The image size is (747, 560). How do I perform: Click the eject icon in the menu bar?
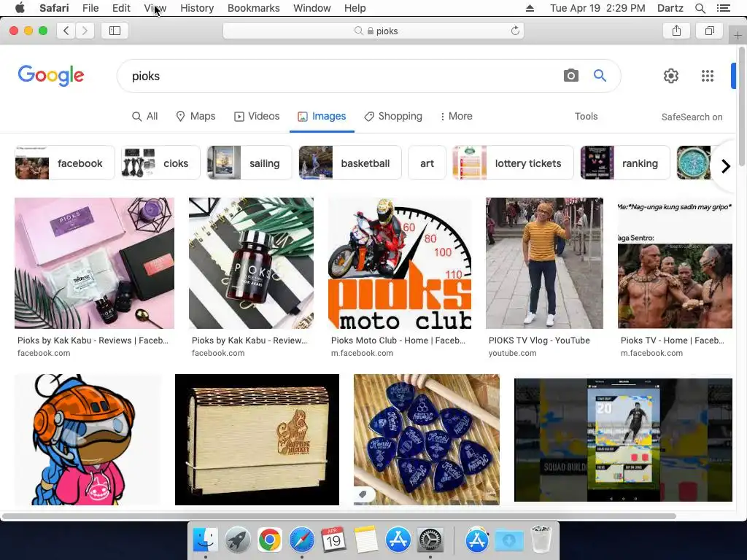pos(530,8)
